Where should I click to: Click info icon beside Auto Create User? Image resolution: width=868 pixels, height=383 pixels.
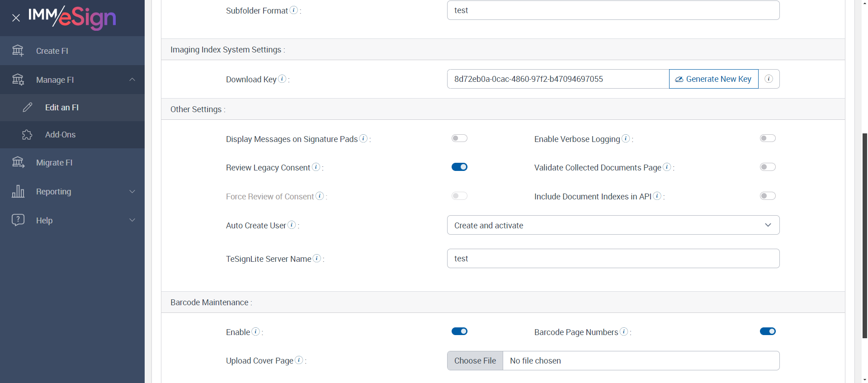click(292, 225)
